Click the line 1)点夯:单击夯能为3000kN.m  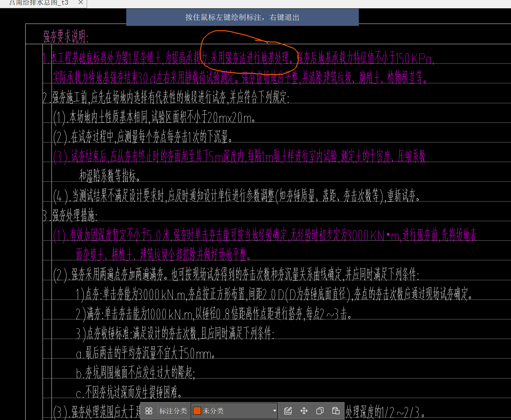click(274, 294)
